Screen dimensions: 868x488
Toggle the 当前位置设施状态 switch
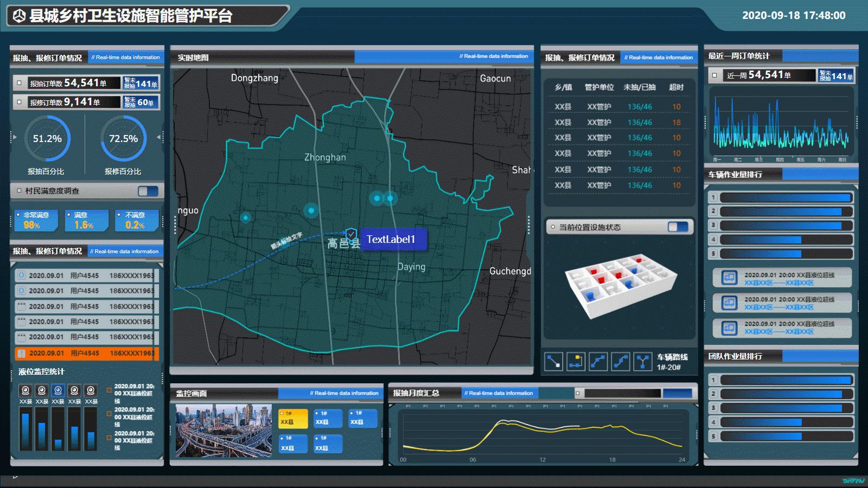point(680,227)
